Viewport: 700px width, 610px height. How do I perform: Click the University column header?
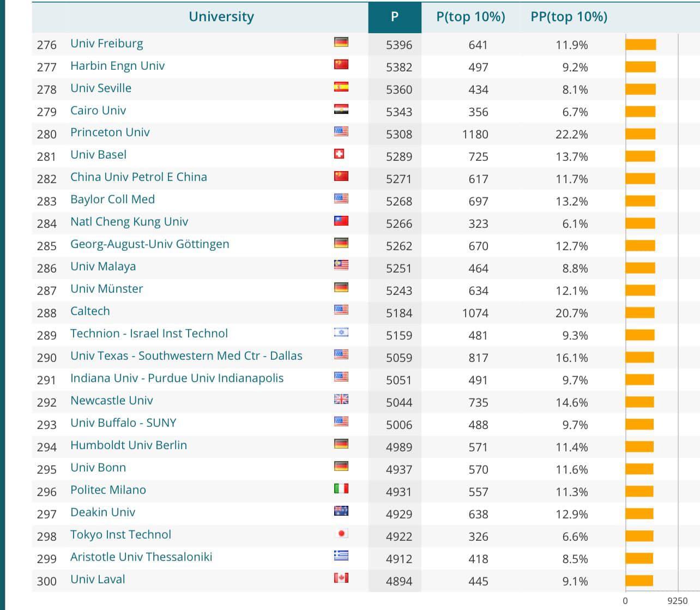coord(221,17)
